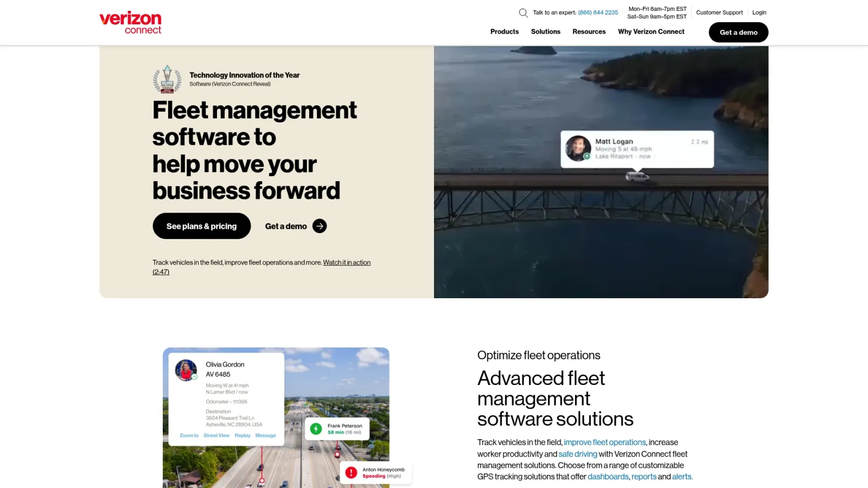Image resolution: width=868 pixels, height=488 pixels.
Task: Click Matt Logan's avatar photo
Action: coord(578,149)
